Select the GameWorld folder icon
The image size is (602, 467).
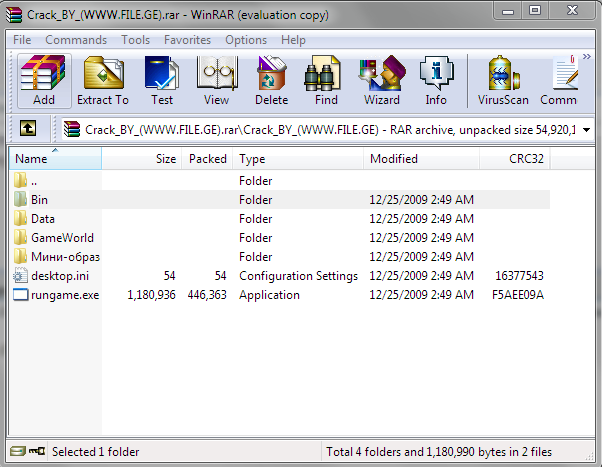[x=20, y=237]
